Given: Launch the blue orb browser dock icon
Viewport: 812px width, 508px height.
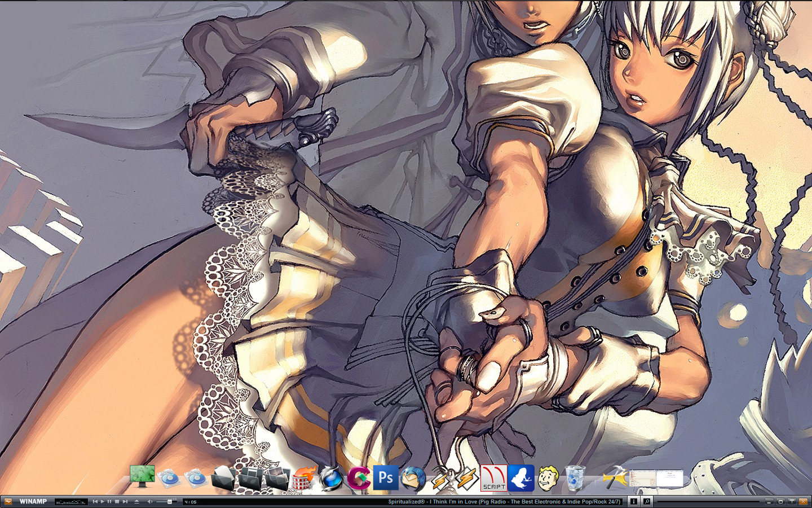Looking at the screenshot, I should click(331, 479).
